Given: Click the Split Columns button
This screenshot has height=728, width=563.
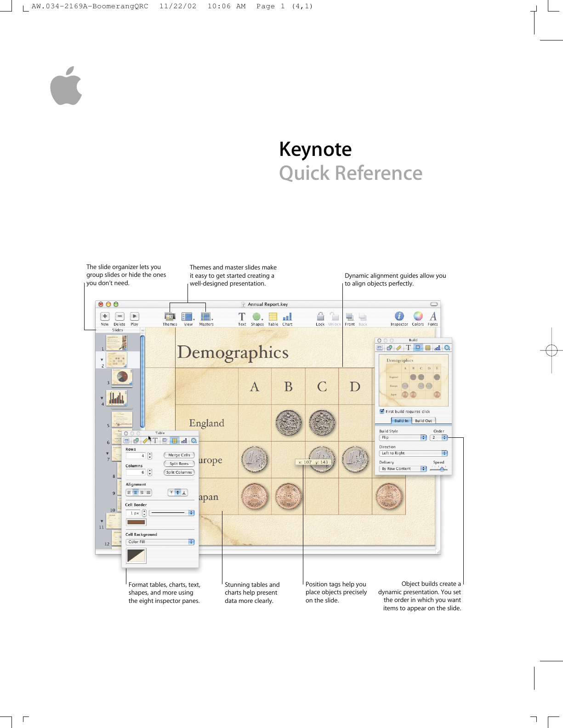Looking at the screenshot, I should (179, 472).
